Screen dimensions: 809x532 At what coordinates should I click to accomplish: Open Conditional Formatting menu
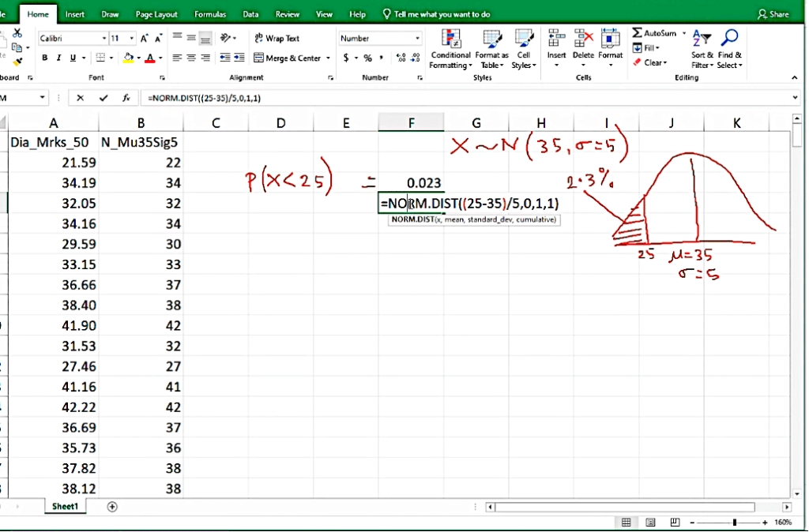450,49
